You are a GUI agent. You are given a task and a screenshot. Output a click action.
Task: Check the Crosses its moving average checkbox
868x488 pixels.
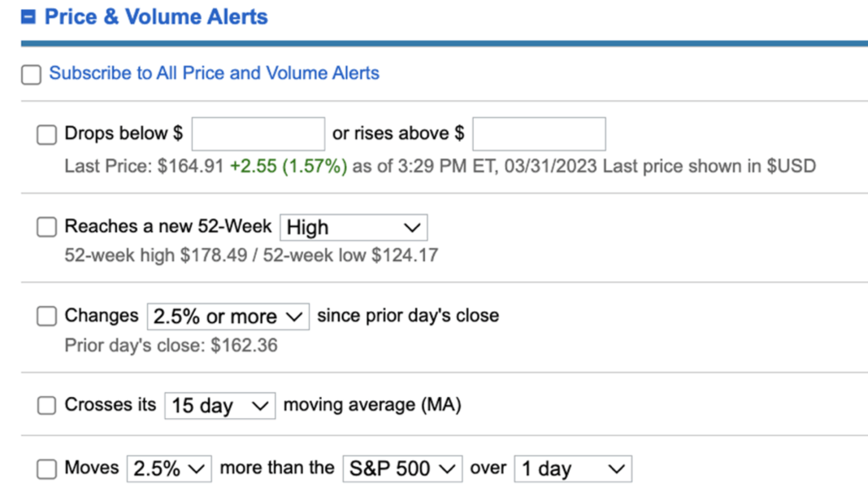point(46,405)
